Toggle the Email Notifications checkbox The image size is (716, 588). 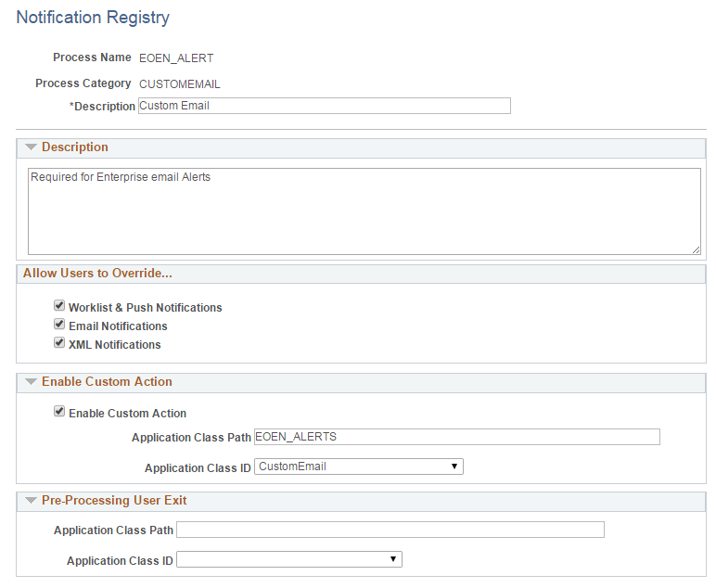[x=59, y=324]
